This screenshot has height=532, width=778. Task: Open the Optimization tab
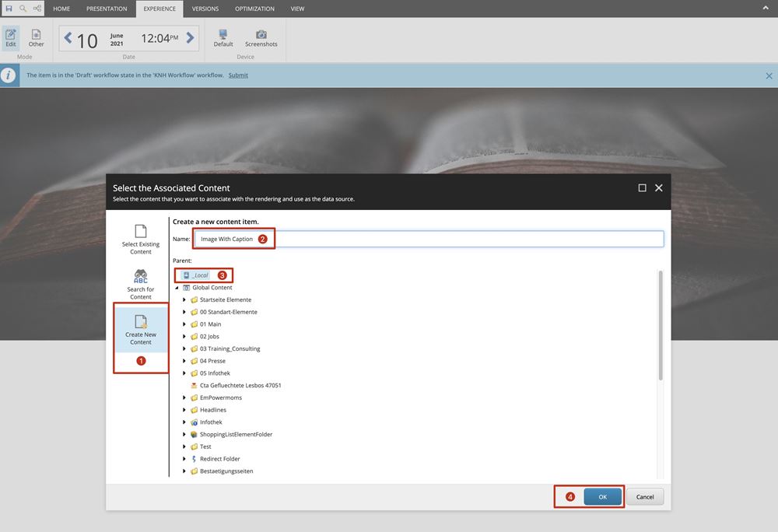click(x=254, y=9)
